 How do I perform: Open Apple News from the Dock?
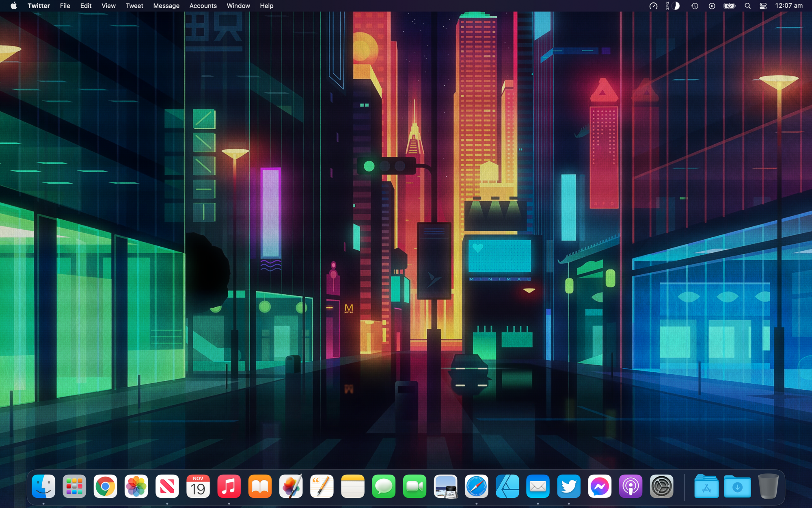coord(167,486)
